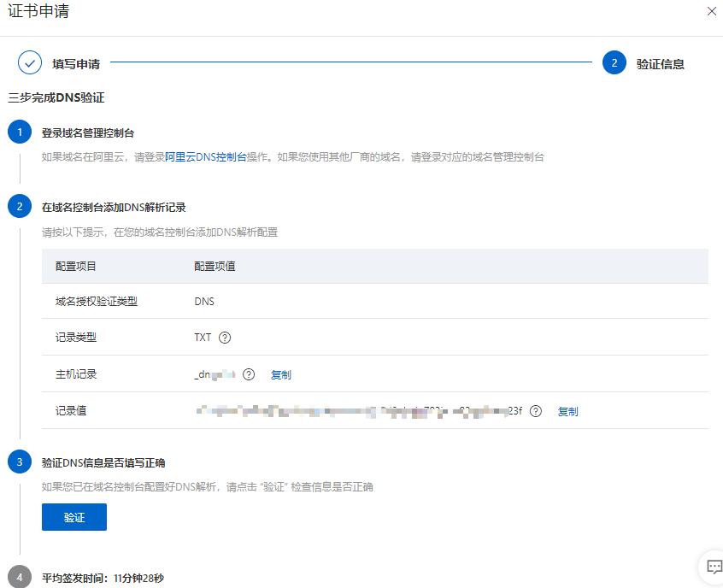723x588 pixels.
Task: Click the feedback chat bubble icon
Action: (x=714, y=567)
